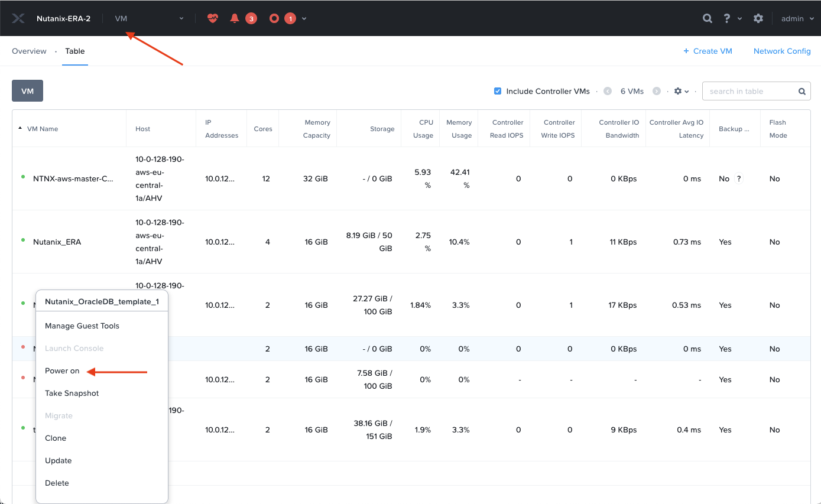Click the Host column header
Image resolution: width=821 pixels, height=504 pixels.
(x=143, y=129)
